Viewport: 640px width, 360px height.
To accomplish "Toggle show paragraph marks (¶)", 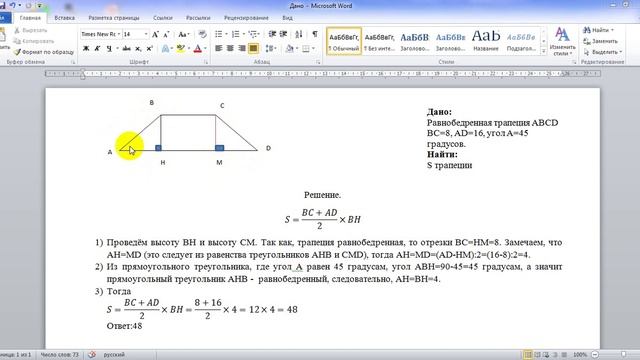I will [x=315, y=34].
